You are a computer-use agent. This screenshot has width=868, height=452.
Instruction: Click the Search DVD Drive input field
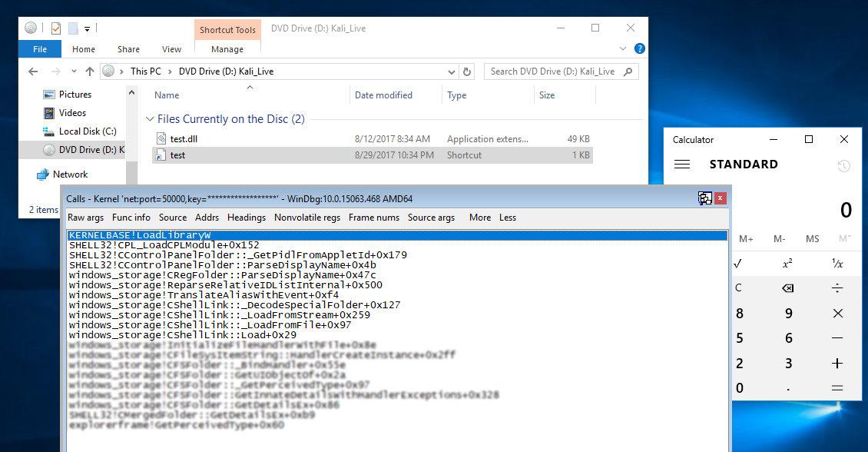coord(554,71)
